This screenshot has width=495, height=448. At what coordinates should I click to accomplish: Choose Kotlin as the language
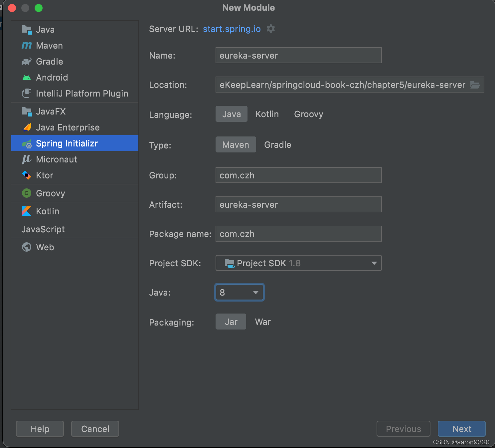[267, 114]
